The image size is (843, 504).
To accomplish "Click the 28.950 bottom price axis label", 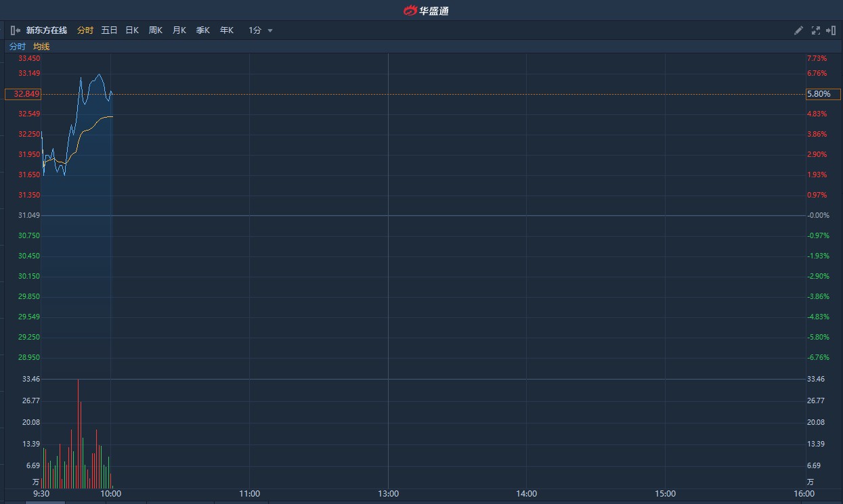I will pos(29,357).
